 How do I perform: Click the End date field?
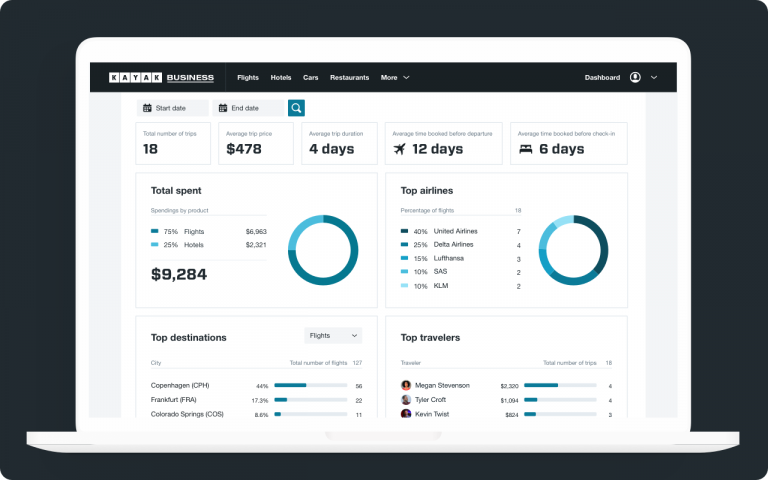[x=249, y=108]
